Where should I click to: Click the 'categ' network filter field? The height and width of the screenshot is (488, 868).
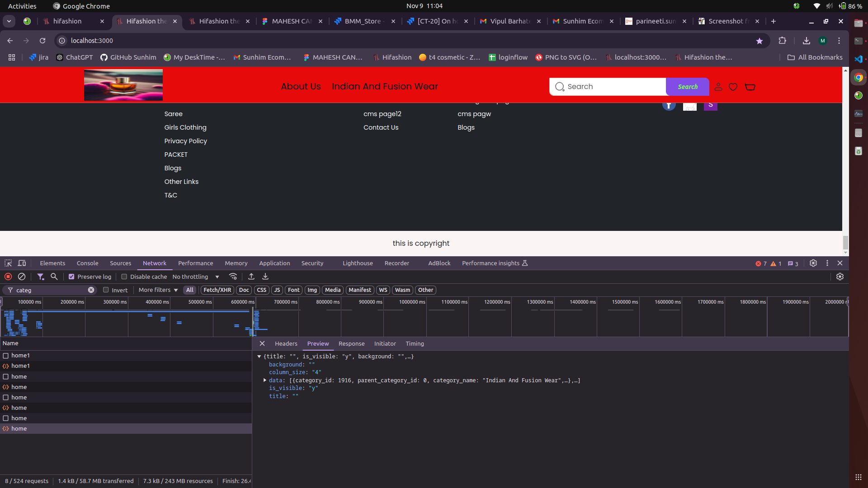pyautogui.click(x=51, y=290)
